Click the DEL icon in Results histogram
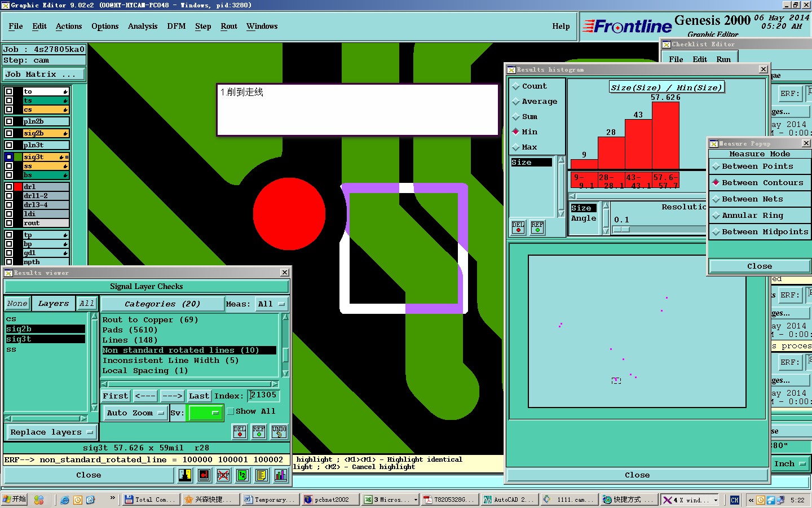Viewport: 812px width, 508px height. (x=518, y=227)
